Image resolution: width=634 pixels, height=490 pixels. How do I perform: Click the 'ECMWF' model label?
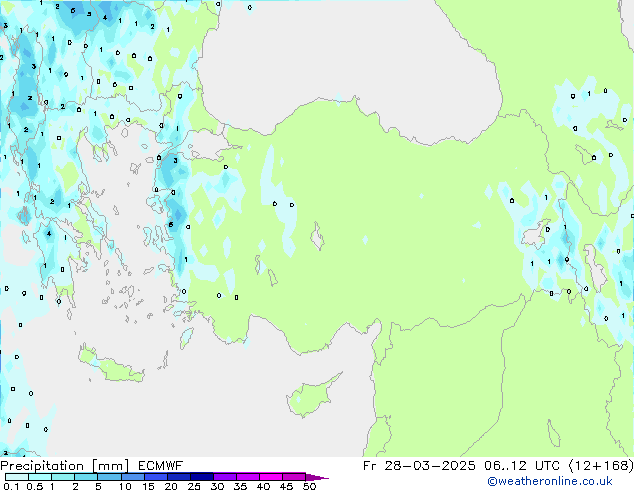click(x=161, y=466)
